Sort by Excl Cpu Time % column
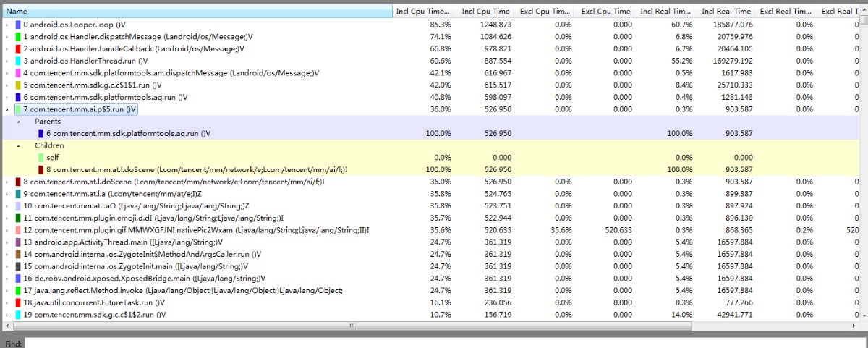This screenshot has height=348, width=868. click(x=544, y=12)
